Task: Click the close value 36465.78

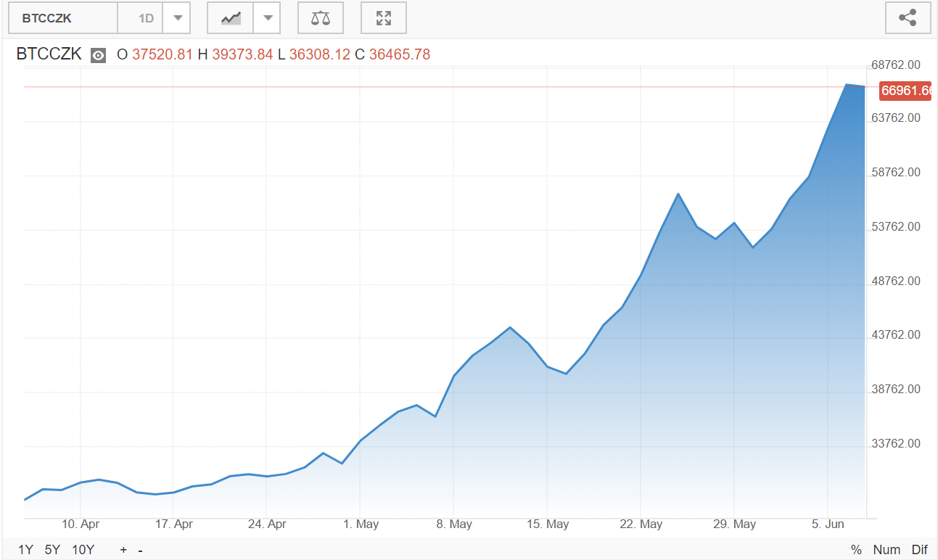Action: (400, 54)
